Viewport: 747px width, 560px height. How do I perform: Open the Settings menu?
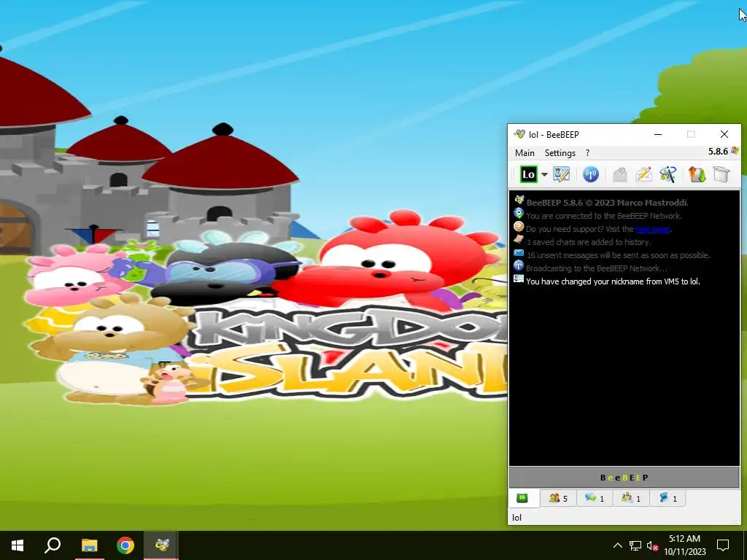click(560, 153)
